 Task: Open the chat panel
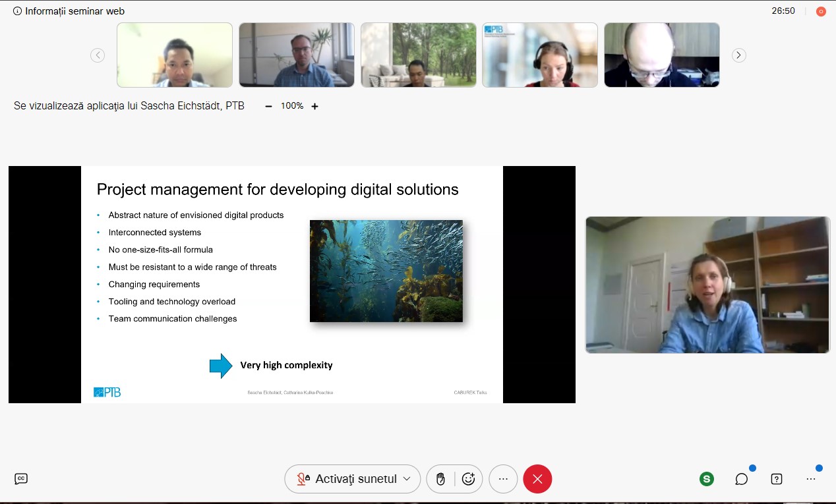click(x=742, y=479)
